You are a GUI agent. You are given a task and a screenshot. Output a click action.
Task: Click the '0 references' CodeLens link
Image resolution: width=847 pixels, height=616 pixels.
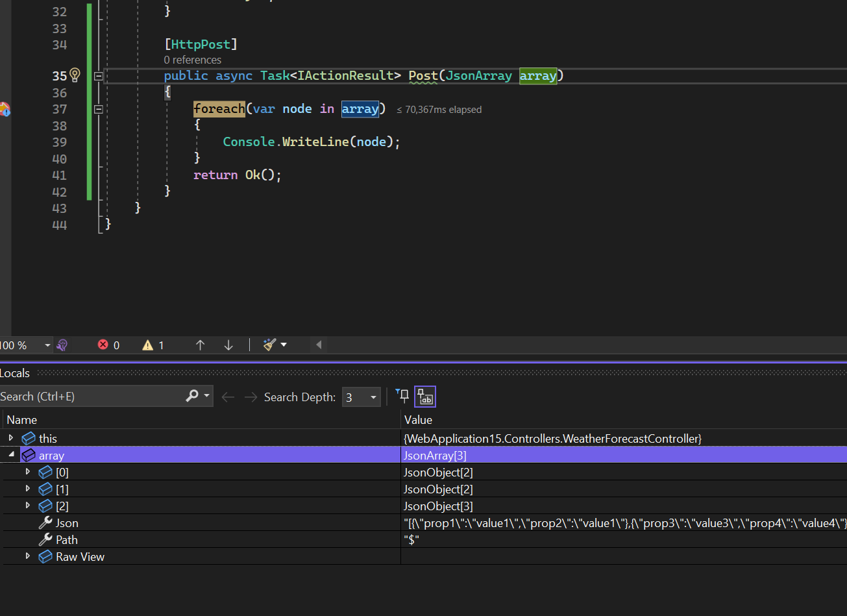point(193,60)
